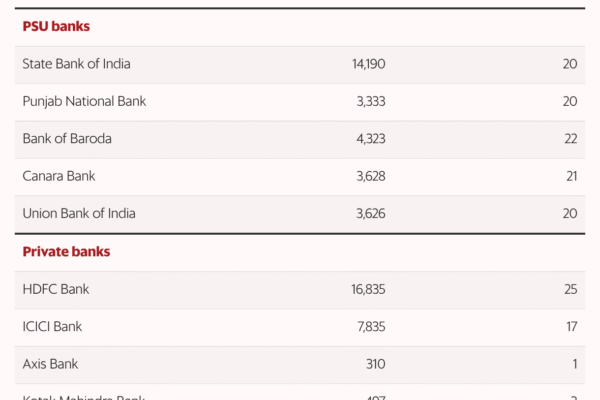Image resolution: width=600 pixels, height=400 pixels.
Task: Select the HDFC Bank label
Action: (x=56, y=289)
